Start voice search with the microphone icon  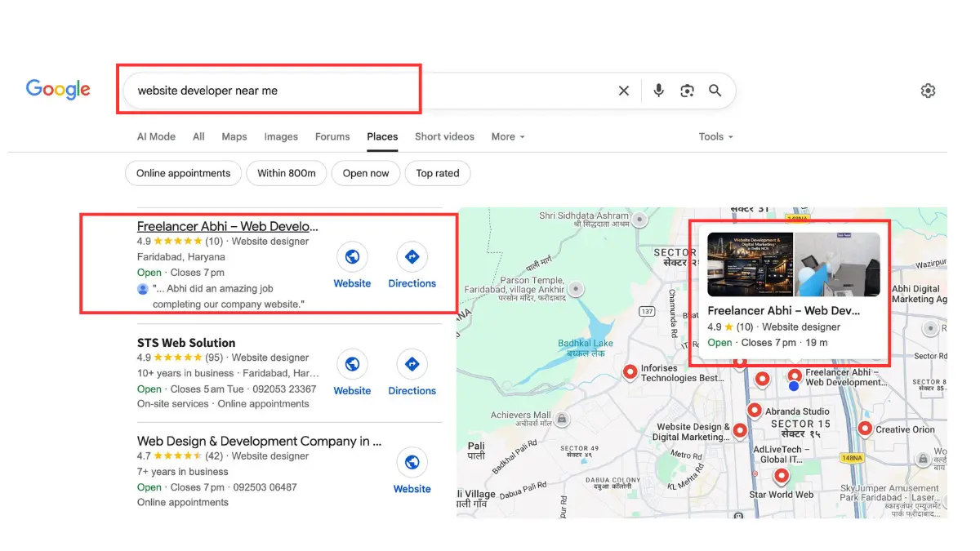658,91
